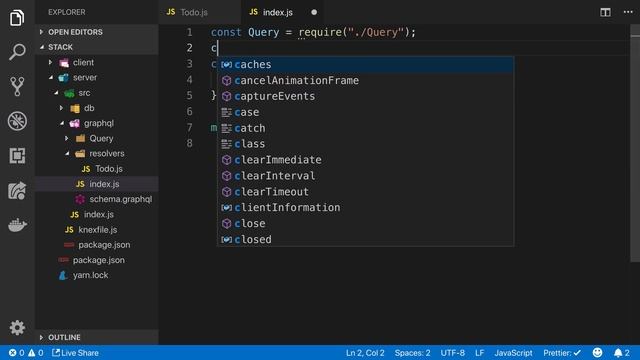Collapse the resolvers folder

point(97,153)
